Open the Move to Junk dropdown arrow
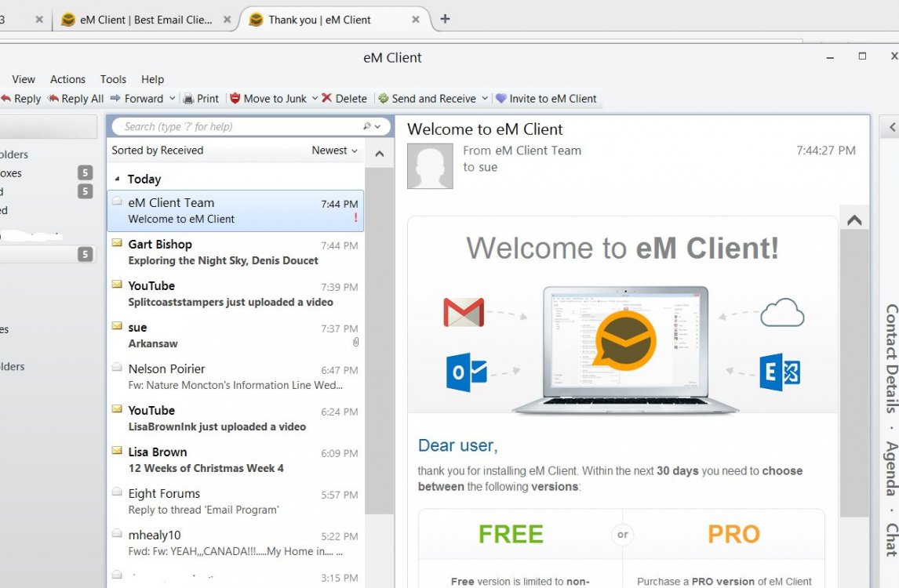Screen dimensions: 899x588 coord(315,99)
